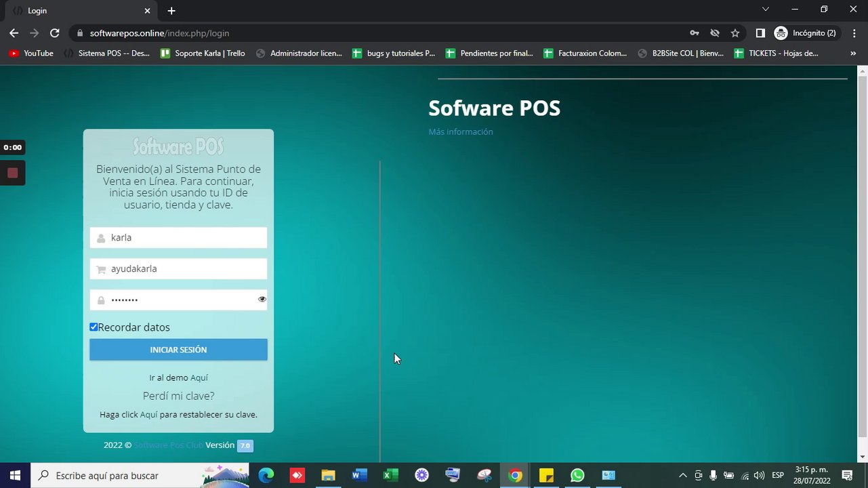The width and height of the screenshot is (868, 488).
Task: Toggle password visibility eye icon
Action: [x=262, y=299]
